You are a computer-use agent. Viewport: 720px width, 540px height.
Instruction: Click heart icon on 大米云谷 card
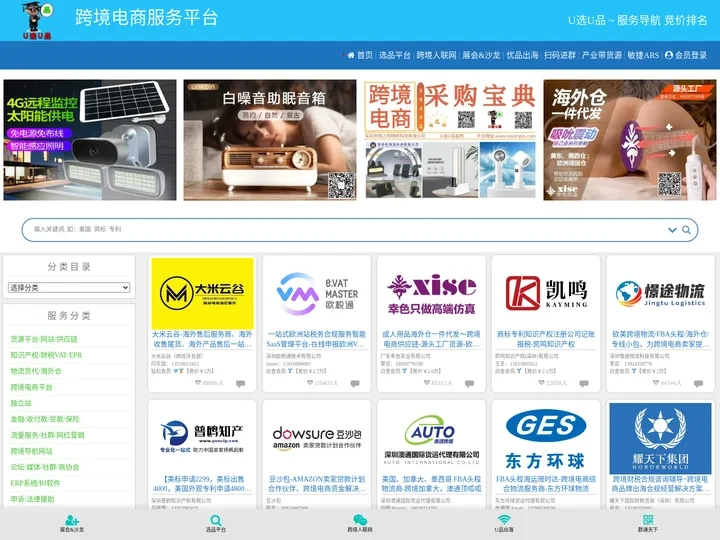point(198,382)
